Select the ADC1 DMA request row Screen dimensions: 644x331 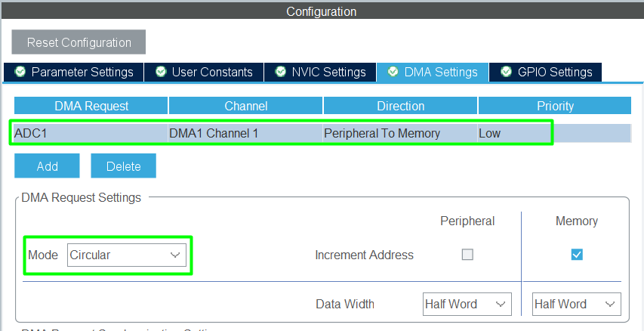[x=91, y=133]
